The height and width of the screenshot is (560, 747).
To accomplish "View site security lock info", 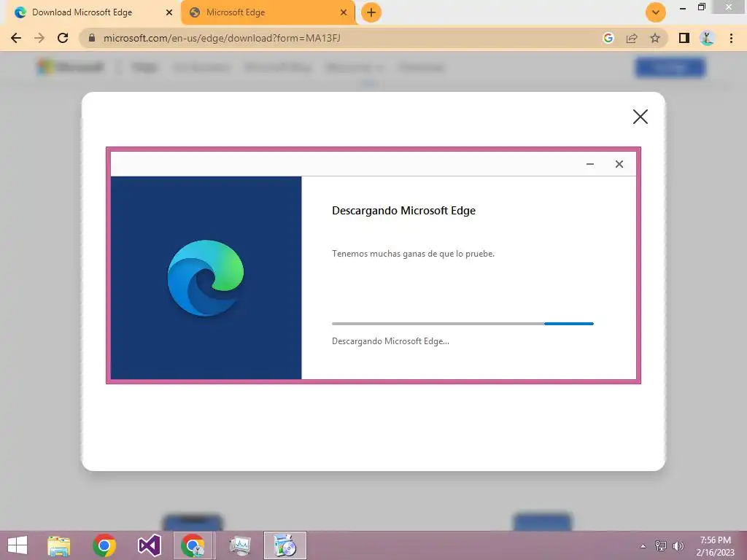I will (x=92, y=38).
